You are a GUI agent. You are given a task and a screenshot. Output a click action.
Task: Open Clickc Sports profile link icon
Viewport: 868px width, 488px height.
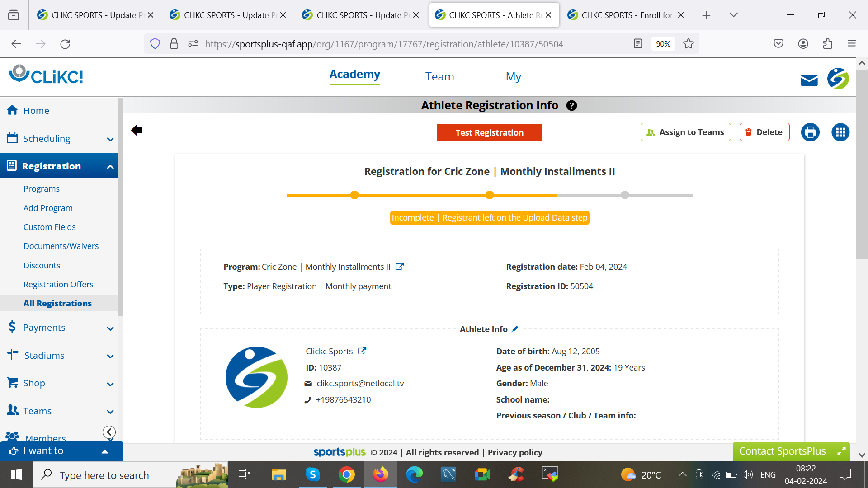click(362, 351)
